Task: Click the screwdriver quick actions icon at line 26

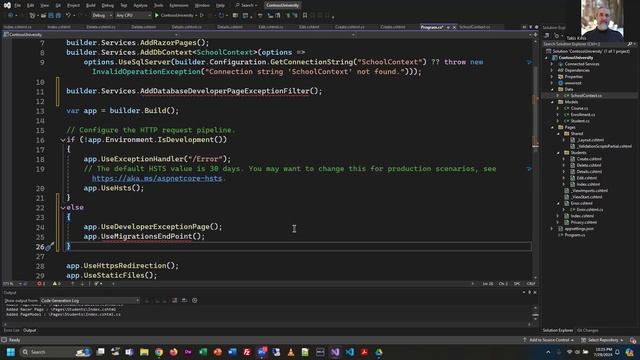Action: 49,247
